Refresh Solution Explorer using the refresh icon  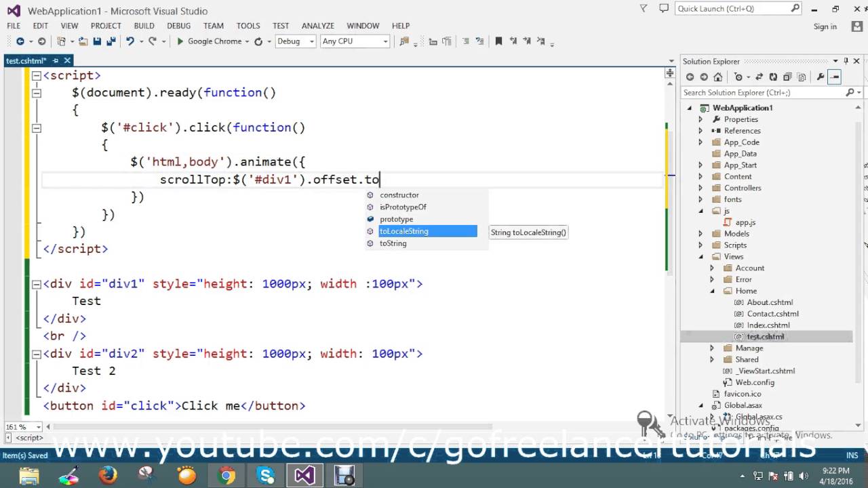click(773, 77)
